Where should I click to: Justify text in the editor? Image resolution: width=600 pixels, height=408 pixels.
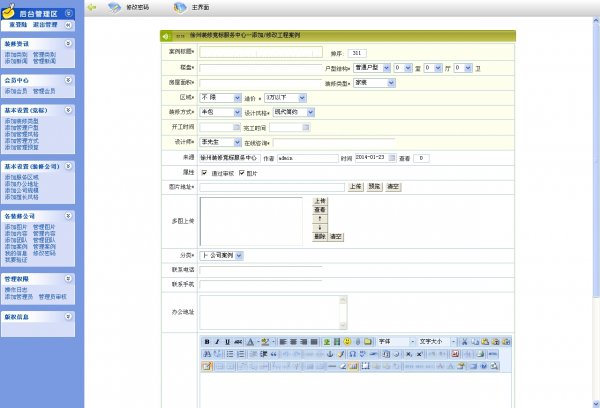[314, 342]
